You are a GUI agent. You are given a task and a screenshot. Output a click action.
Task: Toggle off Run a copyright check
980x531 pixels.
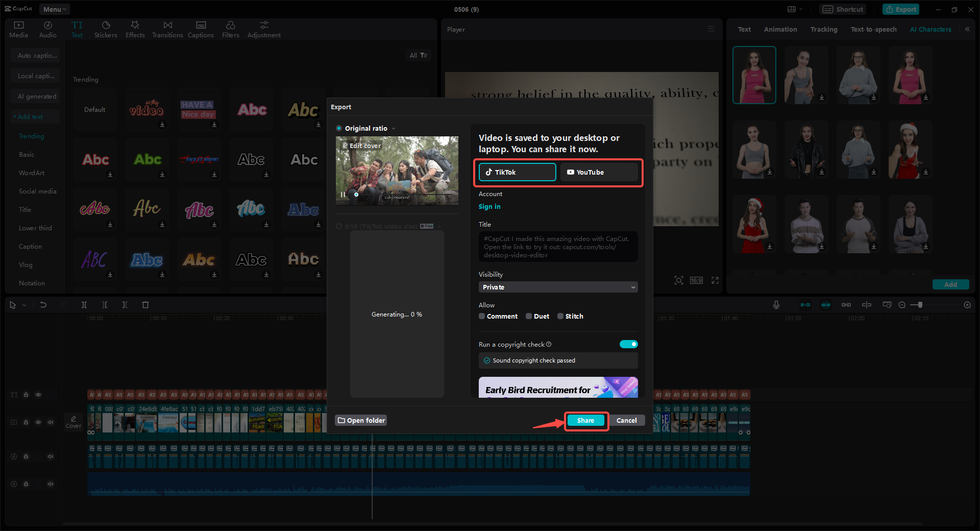628,344
